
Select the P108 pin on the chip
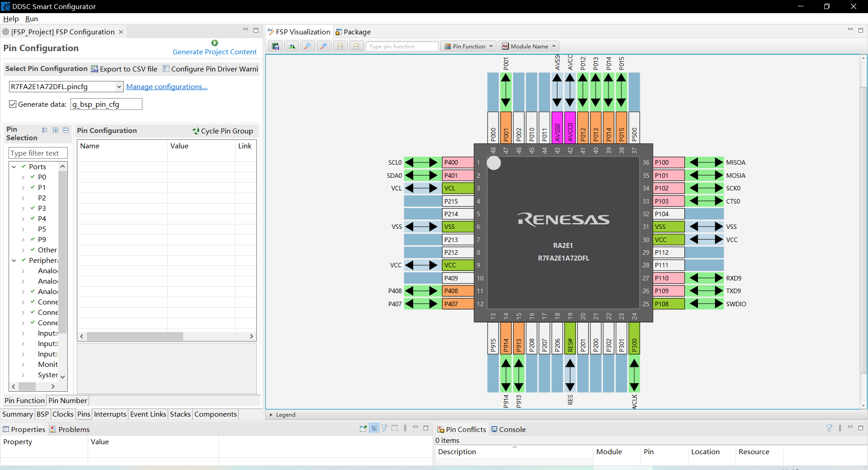pyautogui.click(x=669, y=304)
